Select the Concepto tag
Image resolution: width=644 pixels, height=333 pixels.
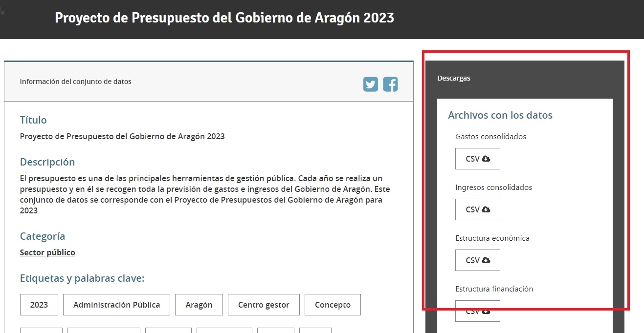pos(333,305)
